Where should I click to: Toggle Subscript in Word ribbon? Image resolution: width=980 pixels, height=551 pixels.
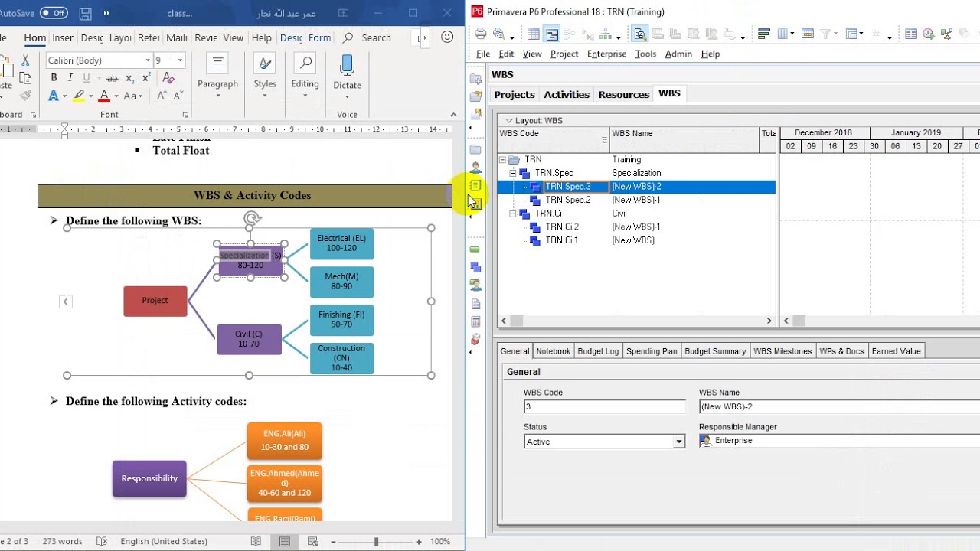(130, 78)
